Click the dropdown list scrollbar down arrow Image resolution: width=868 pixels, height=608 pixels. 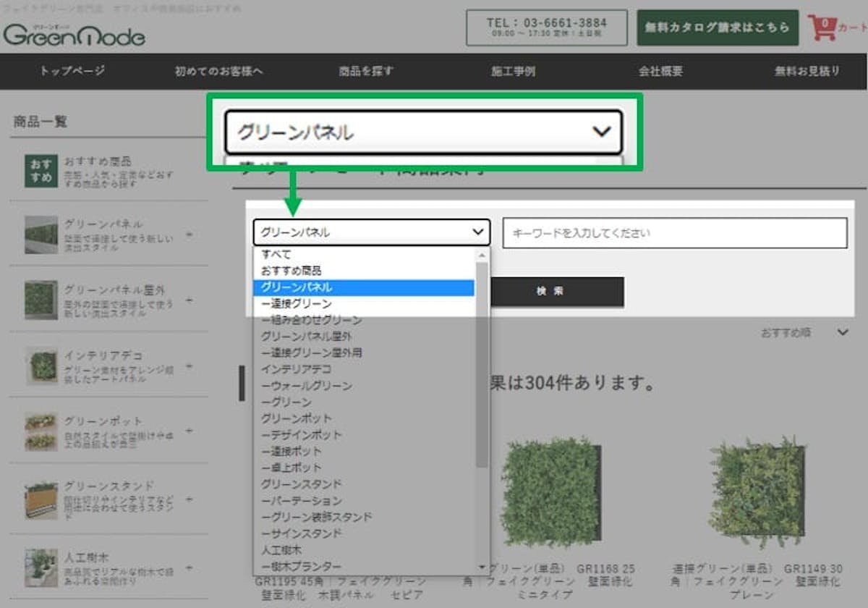(x=482, y=567)
